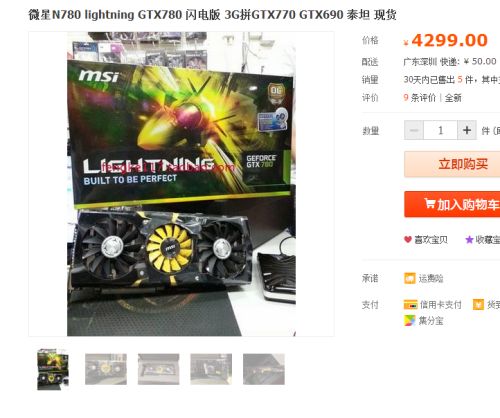The height and width of the screenshot is (418, 500).
Task: Decrease quantity with the minus button
Action: (x=414, y=130)
